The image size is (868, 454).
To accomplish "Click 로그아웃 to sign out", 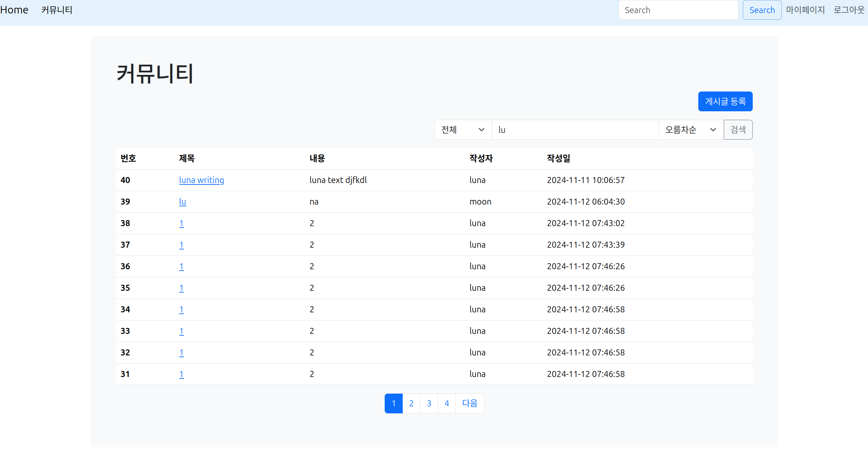I will click(x=849, y=10).
